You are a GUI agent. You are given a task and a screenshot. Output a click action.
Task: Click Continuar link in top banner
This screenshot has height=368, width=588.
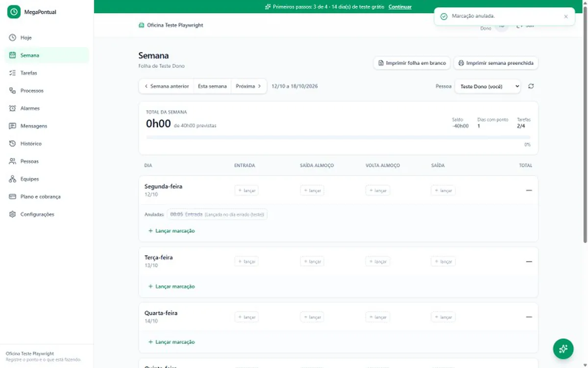[400, 7]
